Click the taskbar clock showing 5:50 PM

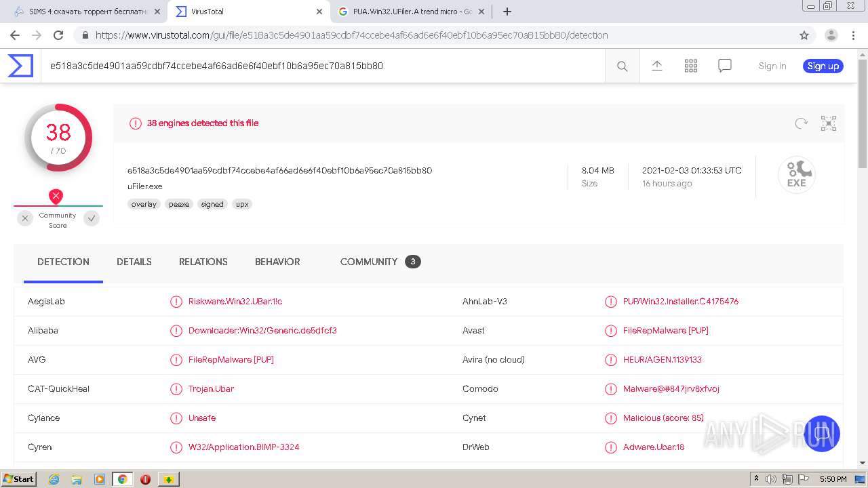point(833,479)
